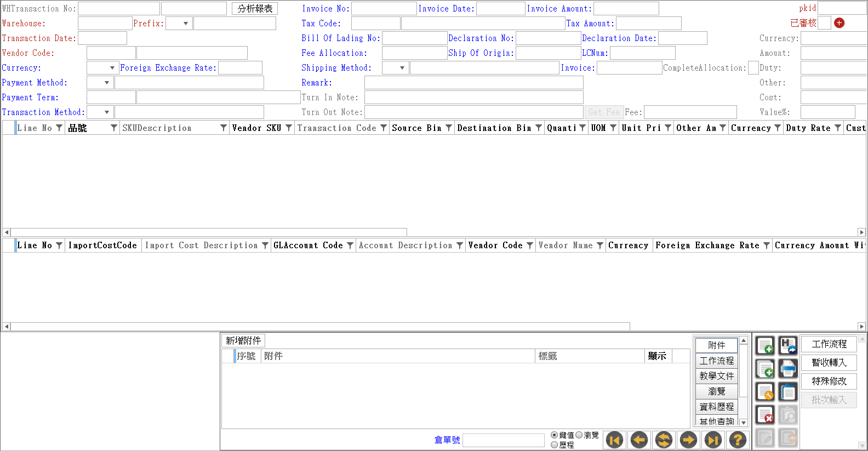Click the edit document icon with wrench
The height and width of the screenshot is (451, 868).
(765, 392)
